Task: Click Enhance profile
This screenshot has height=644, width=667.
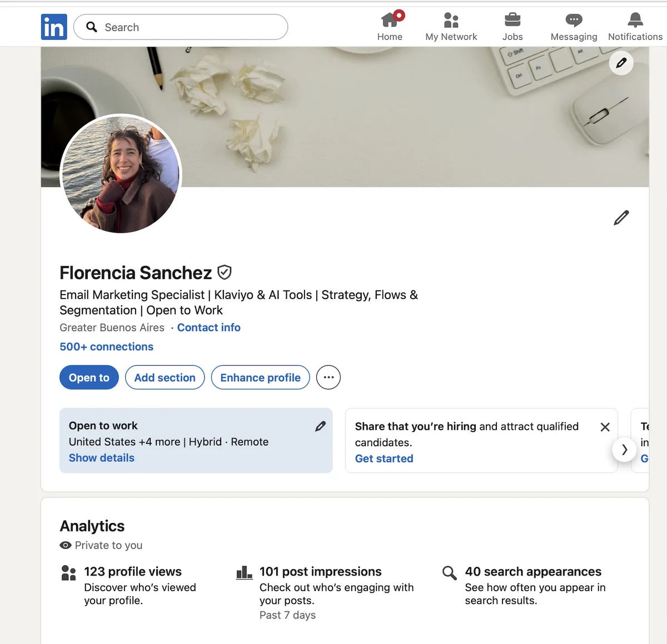Action: tap(261, 377)
